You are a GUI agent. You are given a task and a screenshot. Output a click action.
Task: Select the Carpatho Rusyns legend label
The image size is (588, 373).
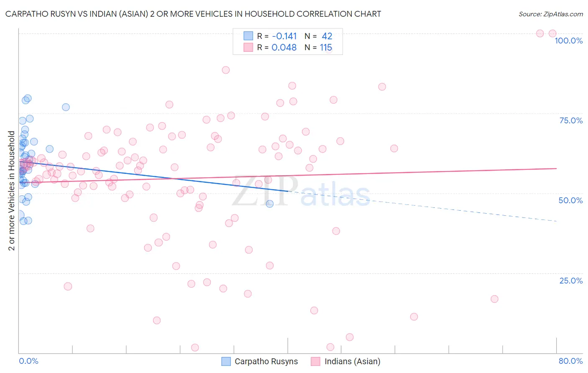266,361
